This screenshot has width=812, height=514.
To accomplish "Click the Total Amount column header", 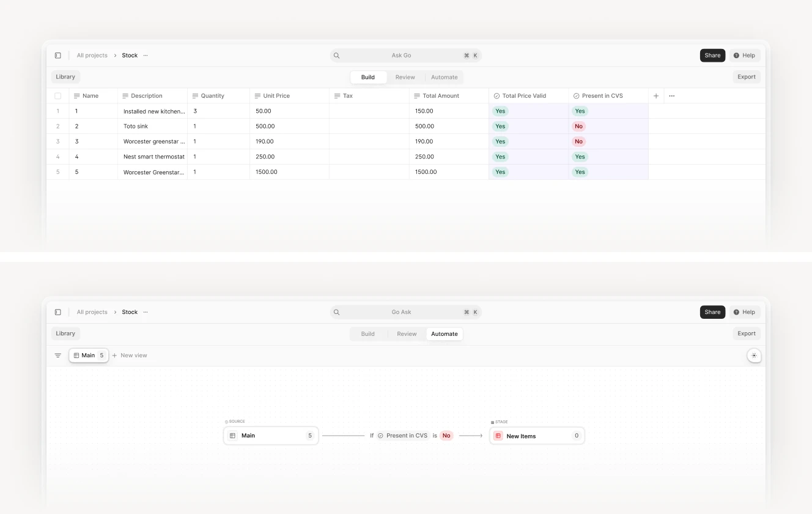I will click(449, 96).
